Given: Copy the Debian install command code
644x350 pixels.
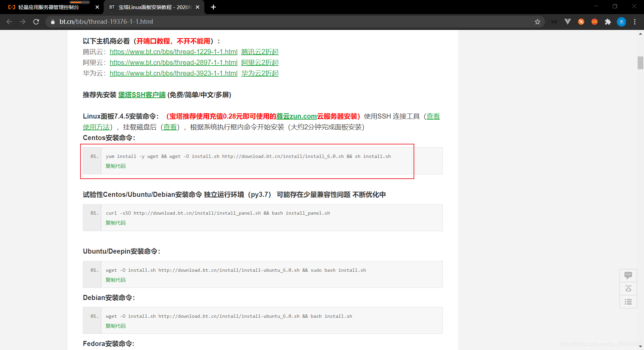Looking at the screenshot, I should 116,326.
